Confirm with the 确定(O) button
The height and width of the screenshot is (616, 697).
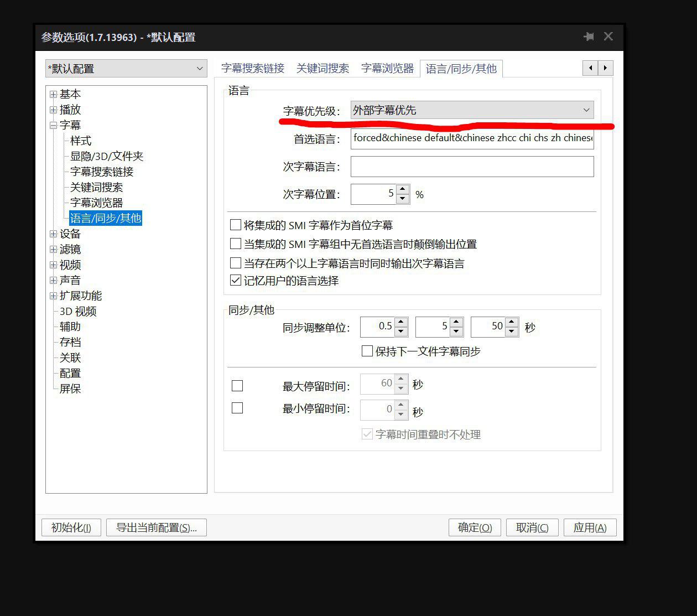click(475, 527)
